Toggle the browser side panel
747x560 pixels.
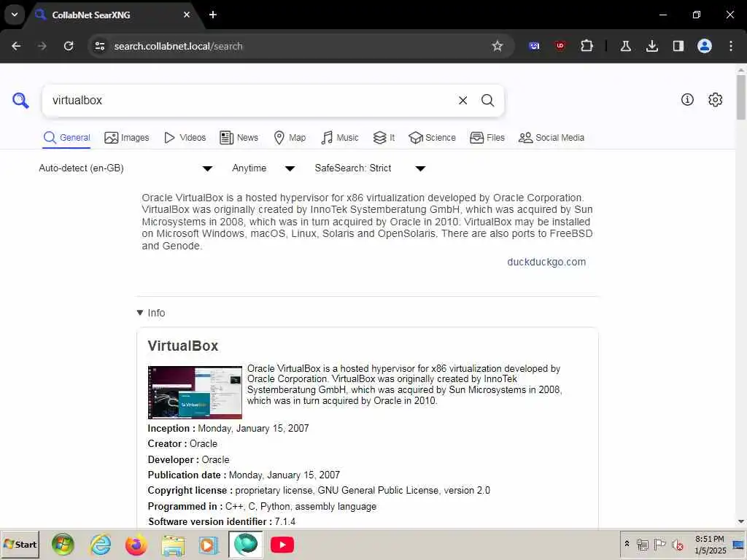click(678, 46)
